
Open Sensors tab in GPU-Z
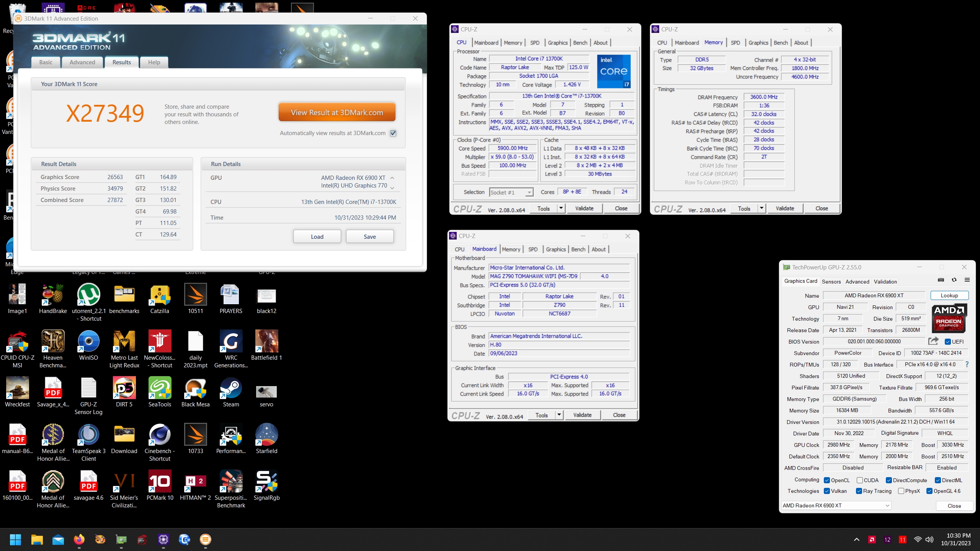click(x=831, y=281)
